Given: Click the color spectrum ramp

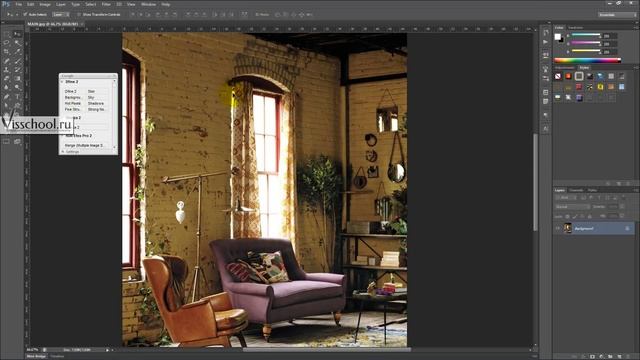Looking at the screenshot, I should point(587,60).
